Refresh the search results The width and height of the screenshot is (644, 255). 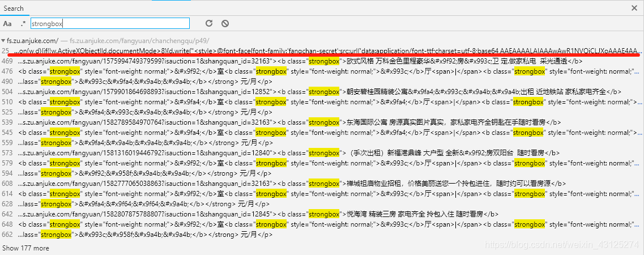pyautogui.click(x=209, y=23)
